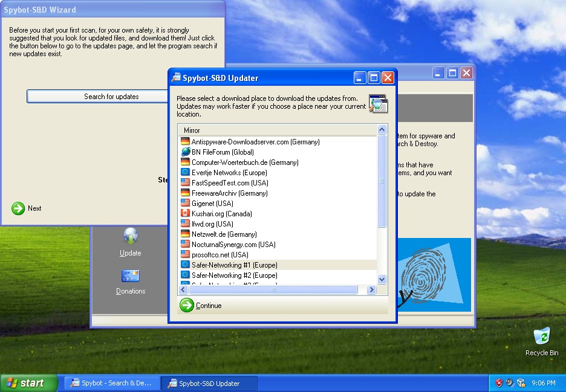
Task: Open the Update globe icon in the Spybot sidebar
Action: tap(130, 237)
